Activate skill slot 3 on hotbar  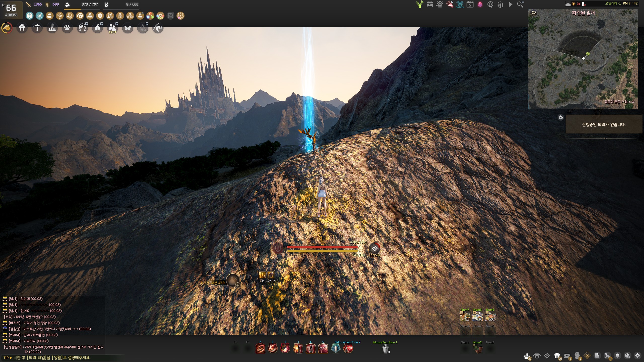[x=298, y=349]
